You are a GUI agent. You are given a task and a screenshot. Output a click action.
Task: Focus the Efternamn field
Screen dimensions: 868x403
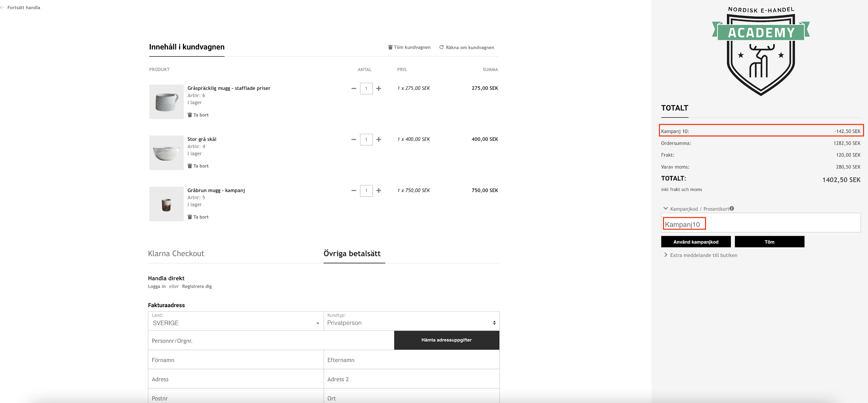point(411,360)
